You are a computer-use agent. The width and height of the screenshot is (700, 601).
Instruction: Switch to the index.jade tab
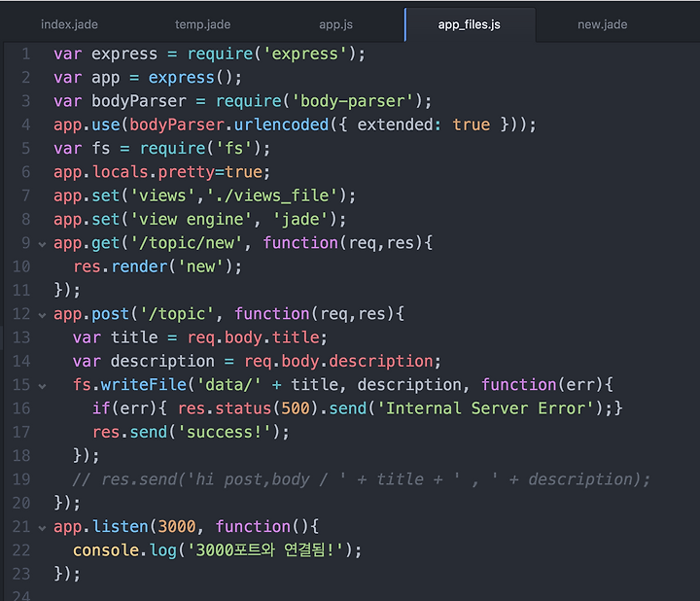[x=69, y=24]
